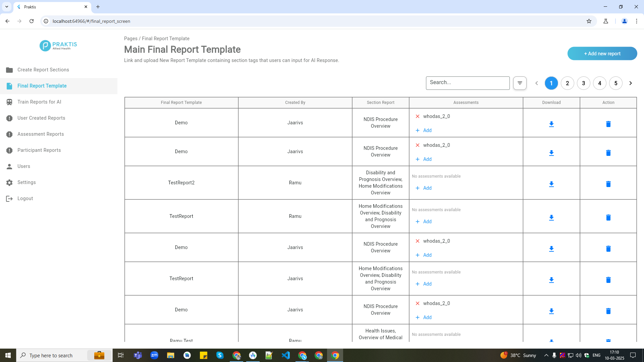Click the Add new report button
Viewport: 644px width, 362px height.
pos(602,54)
